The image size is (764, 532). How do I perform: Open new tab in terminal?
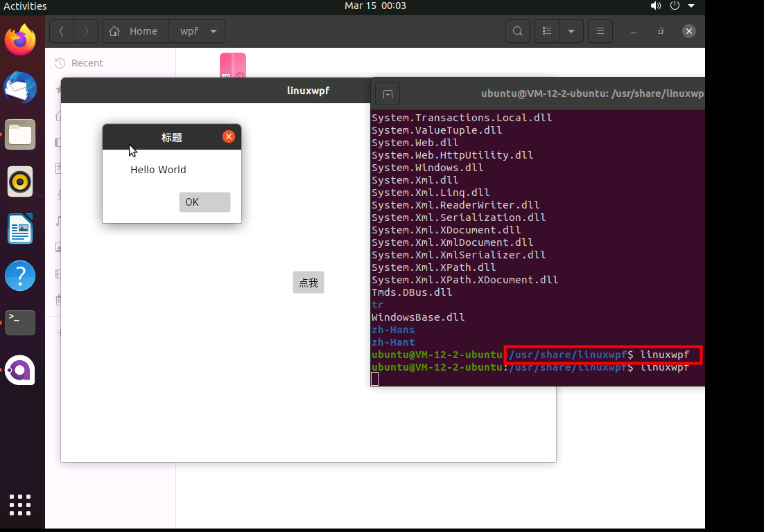pos(388,94)
